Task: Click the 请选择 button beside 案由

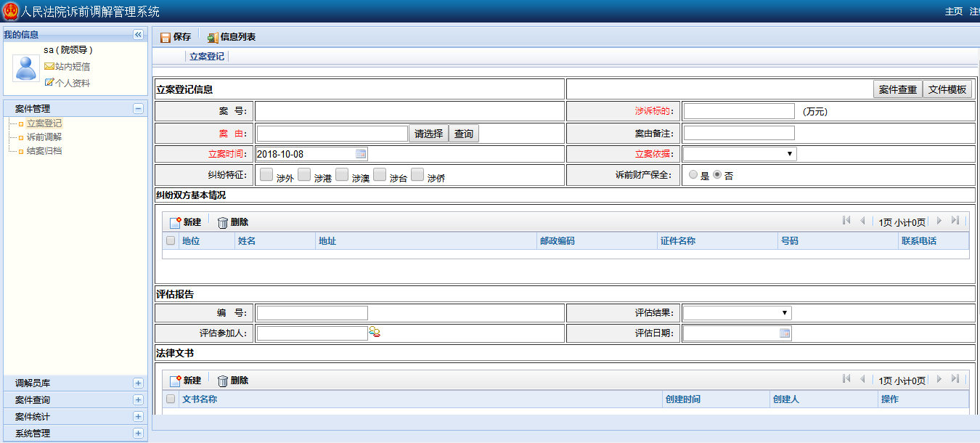Action: point(428,134)
